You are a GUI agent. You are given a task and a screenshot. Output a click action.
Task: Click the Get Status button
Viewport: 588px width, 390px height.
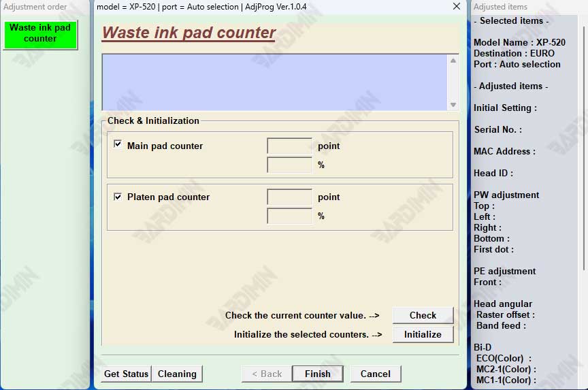[x=126, y=374]
